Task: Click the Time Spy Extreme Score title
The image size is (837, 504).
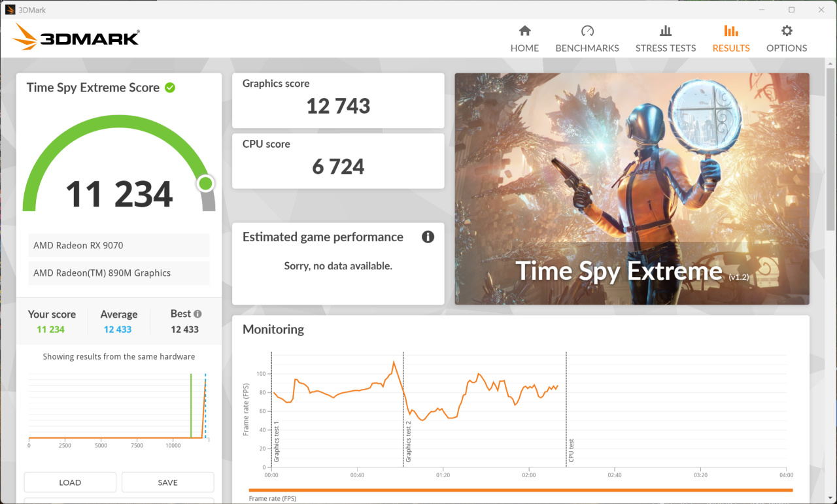Action: (93, 88)
